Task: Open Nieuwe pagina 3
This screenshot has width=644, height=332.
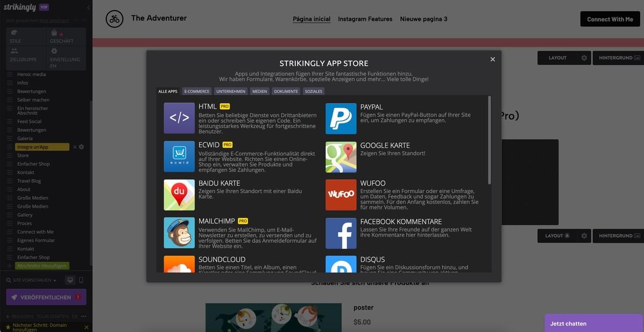Action: pyautogui.click(x=424, y=19)
